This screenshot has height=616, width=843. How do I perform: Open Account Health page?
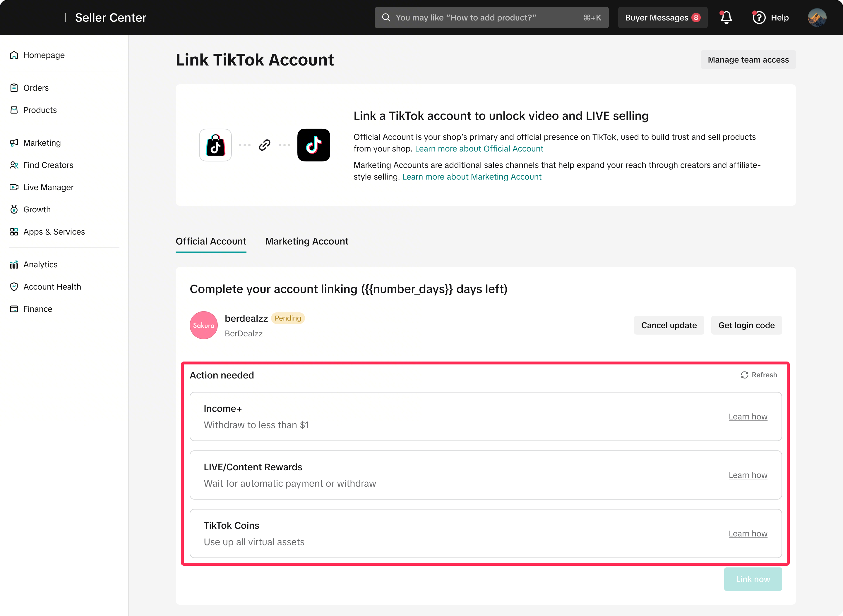[46, 287]
